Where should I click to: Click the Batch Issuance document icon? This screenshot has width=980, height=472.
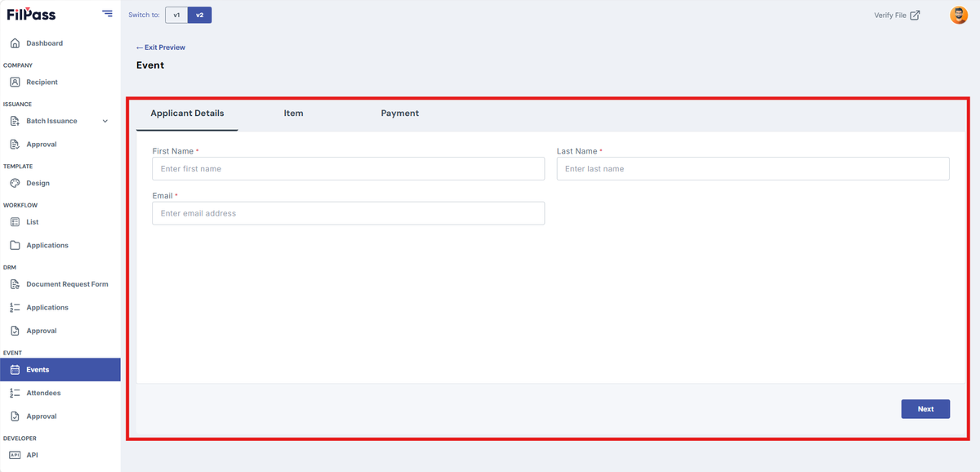[x=15, y=121]
